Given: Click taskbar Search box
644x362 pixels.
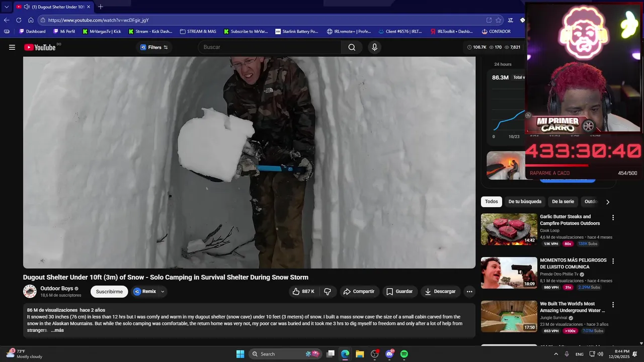Looking at the screenshot, I should [285, 354].
